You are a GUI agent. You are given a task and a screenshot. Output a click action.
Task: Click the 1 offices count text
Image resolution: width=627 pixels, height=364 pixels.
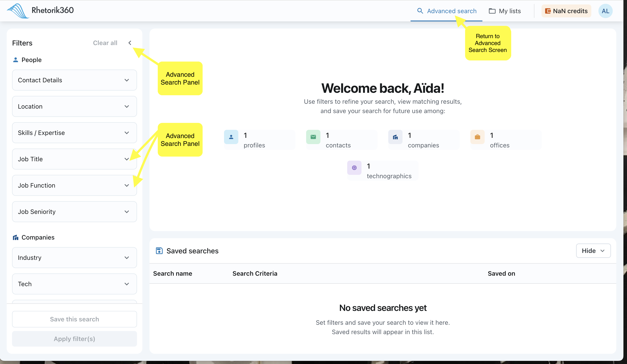(500, 140)
